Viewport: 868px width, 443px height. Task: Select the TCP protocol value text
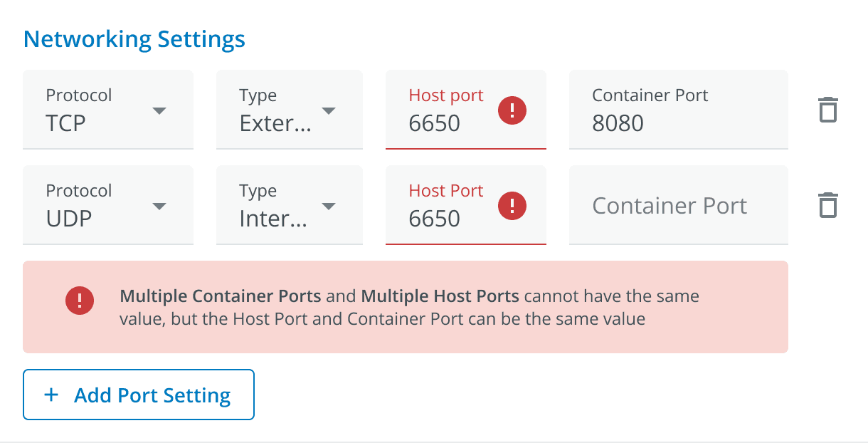[x=66, y=123]
